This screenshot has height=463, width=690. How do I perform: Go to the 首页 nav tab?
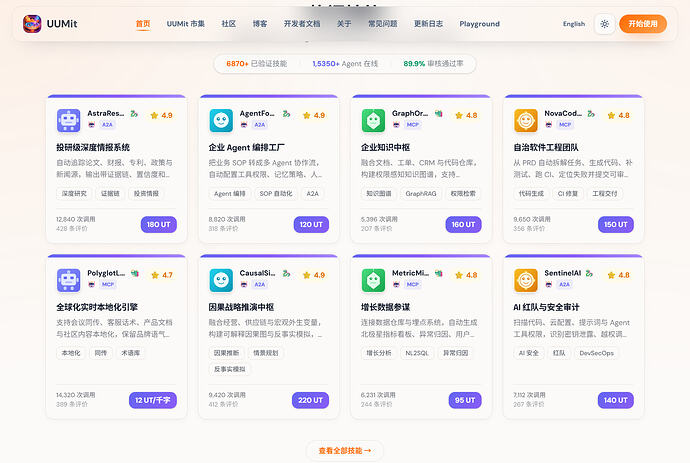click(x=143, y=24)
